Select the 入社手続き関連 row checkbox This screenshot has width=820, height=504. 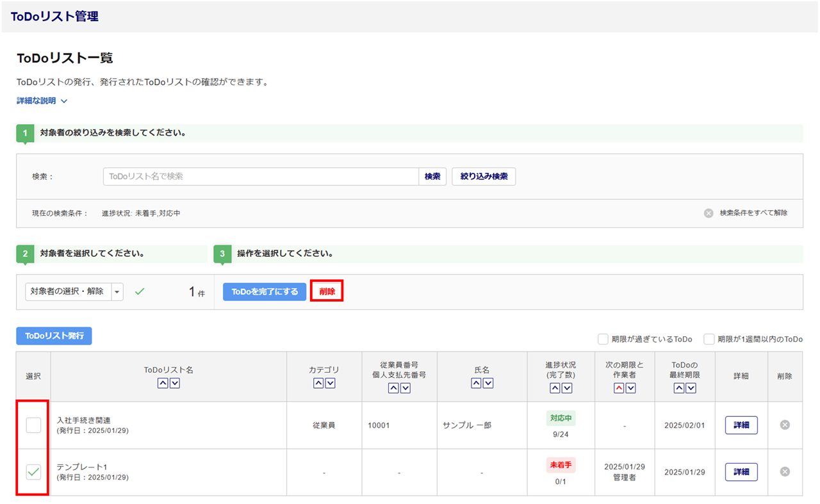pos(33,425)
